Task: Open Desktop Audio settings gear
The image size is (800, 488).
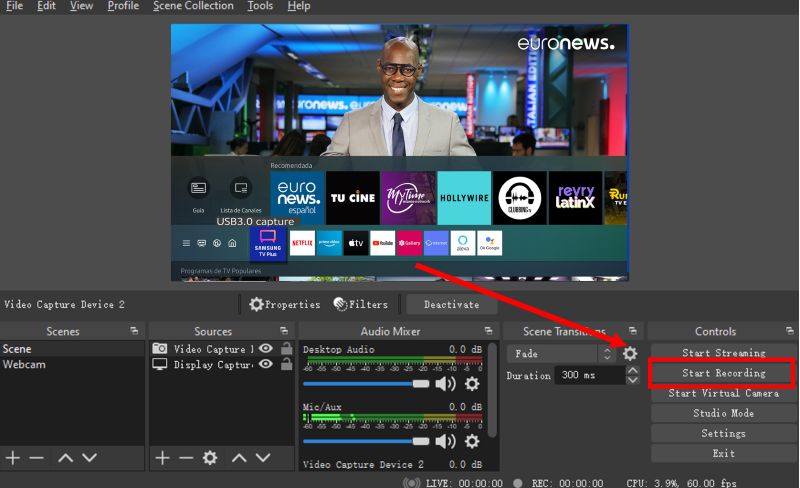Action: pos(472,384)
